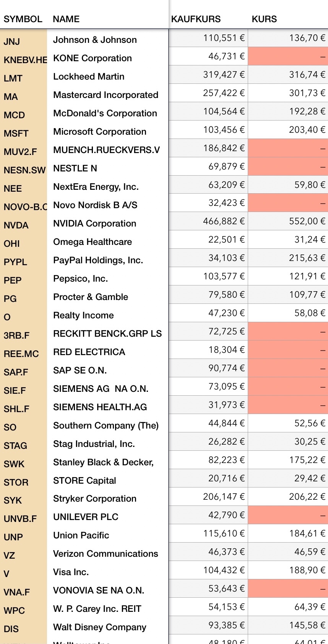
Task: Select the Walt Disney Company name cell
Action: 100,627
